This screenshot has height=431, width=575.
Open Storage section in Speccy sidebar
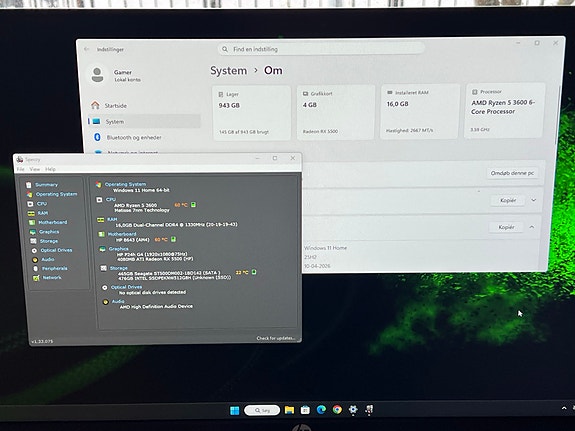[x=48, y=241]
